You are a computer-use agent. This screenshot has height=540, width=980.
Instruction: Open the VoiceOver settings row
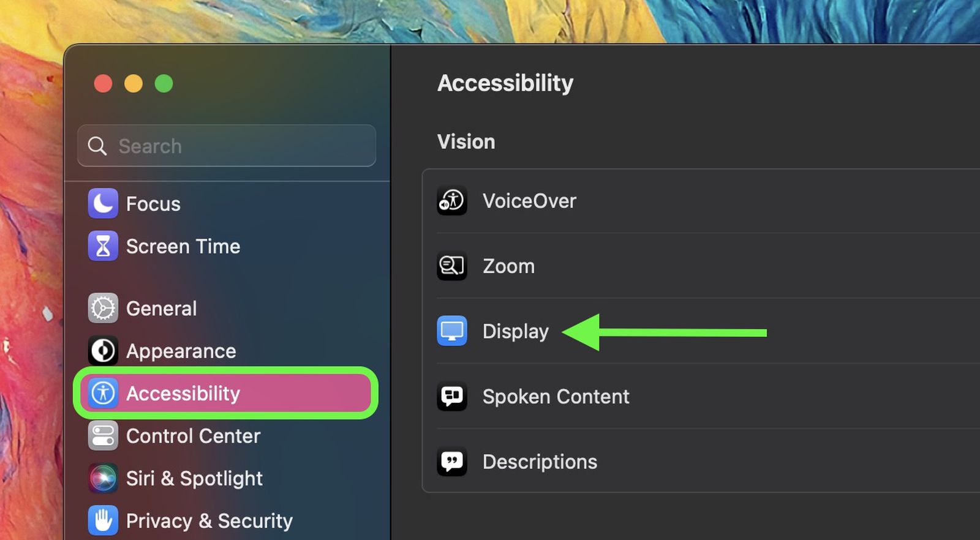[530, 201]
